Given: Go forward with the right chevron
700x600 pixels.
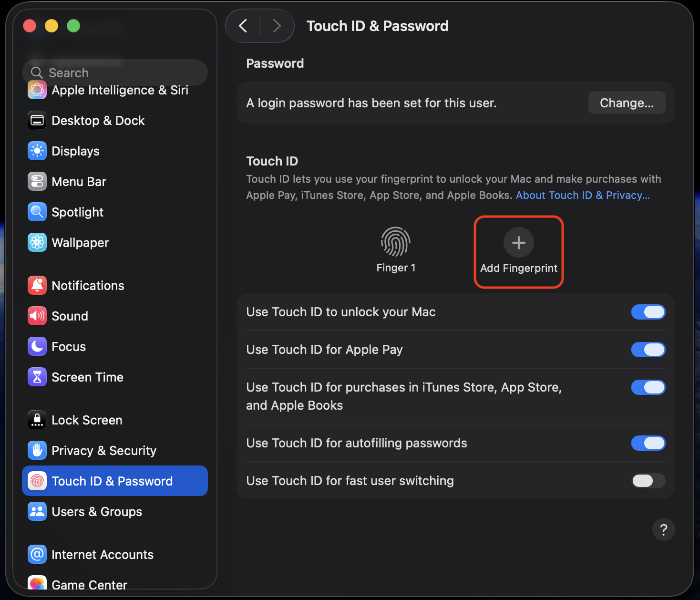Looking at the screenshot, I should pyautogui.click(x=277, y=26).
